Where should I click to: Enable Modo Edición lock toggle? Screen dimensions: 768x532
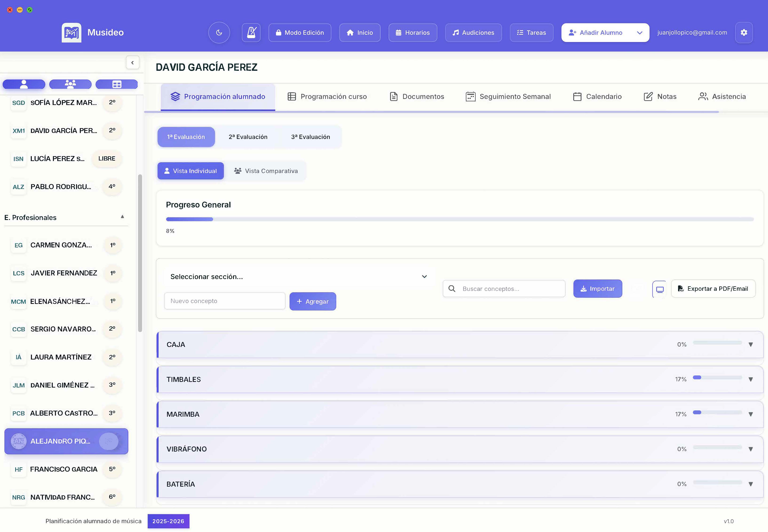point(300,33)
